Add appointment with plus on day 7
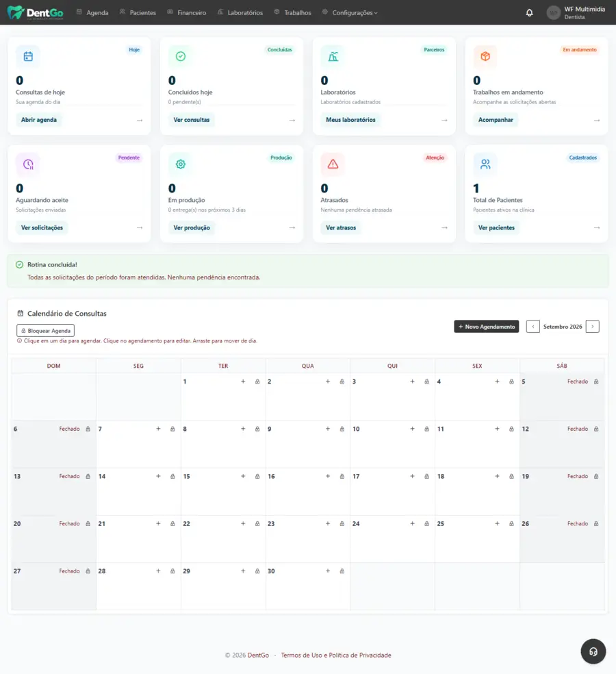This screenshot has height=674, width=616. [x=159, y=429]
